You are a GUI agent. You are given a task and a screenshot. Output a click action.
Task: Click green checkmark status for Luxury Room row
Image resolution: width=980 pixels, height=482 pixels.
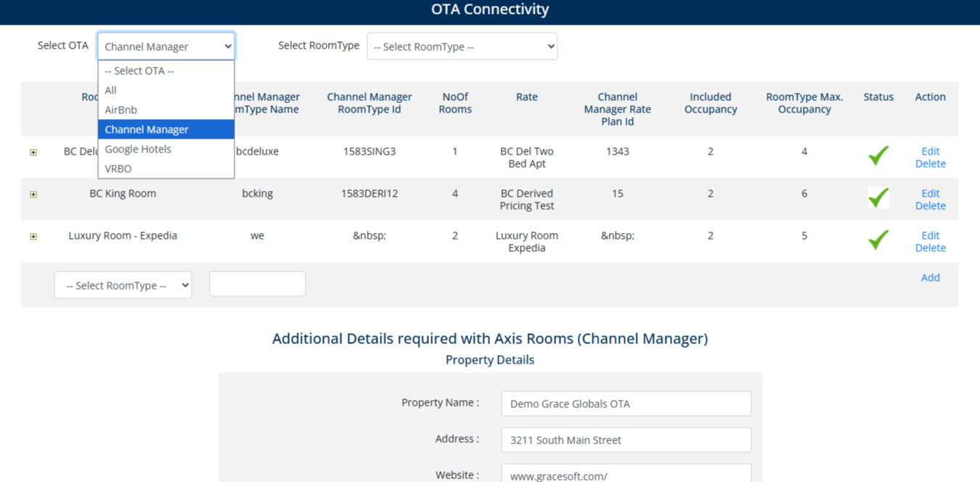click(878, 240)
